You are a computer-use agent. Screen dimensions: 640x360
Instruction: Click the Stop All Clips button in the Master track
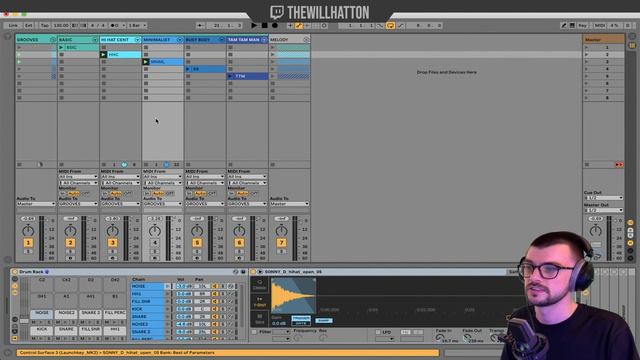click(587, 164)
